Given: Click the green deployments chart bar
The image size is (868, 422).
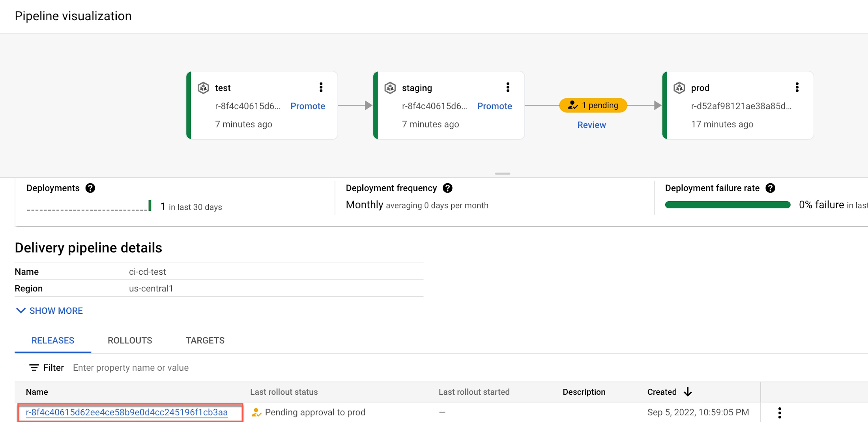Looking at the screenshot, I should [150, 205].
